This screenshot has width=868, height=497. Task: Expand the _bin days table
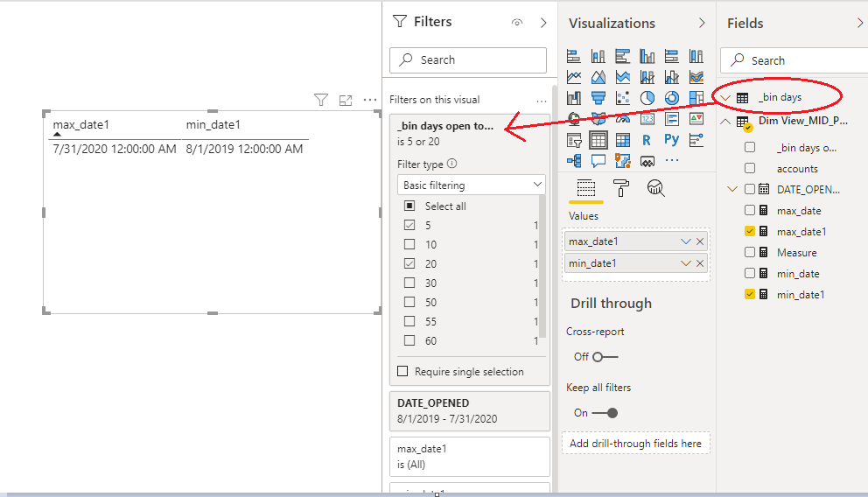(725, 98)
